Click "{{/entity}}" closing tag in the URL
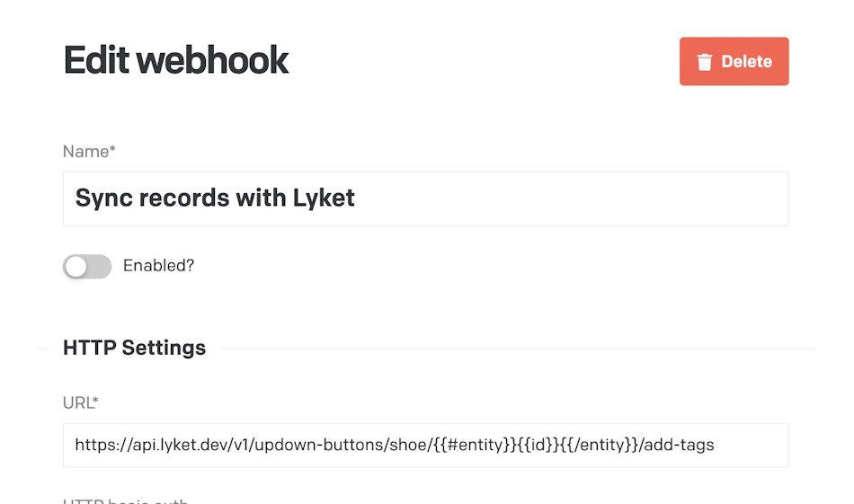This screenshot has width=854, height=504. point(601,446)
